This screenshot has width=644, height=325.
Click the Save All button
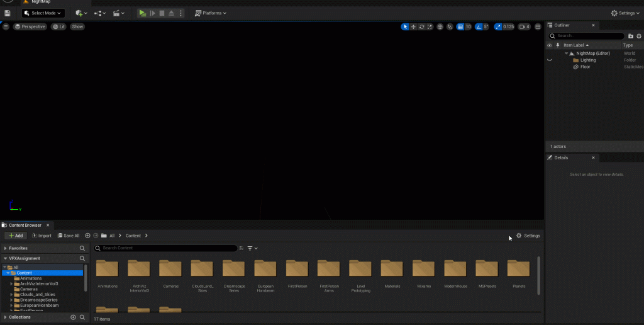click(69, 236)
